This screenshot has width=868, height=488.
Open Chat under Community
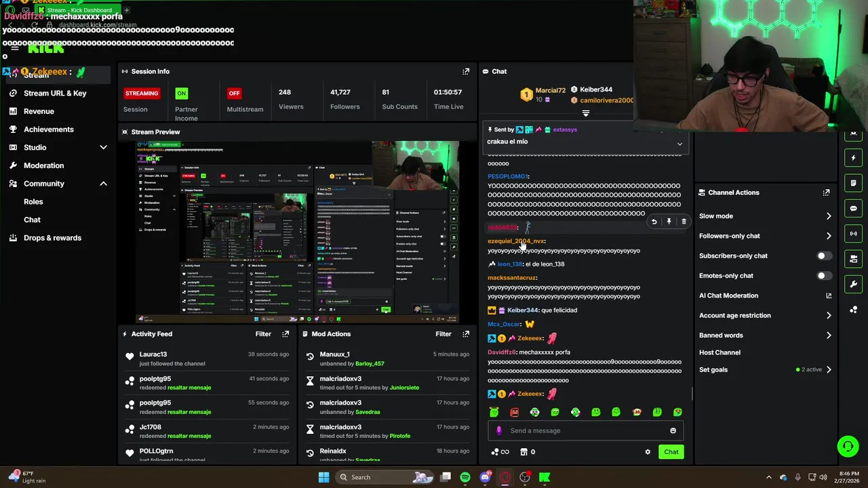pos(32,220)
